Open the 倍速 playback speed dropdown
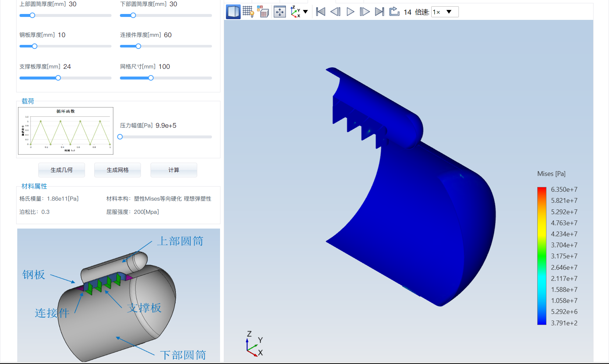This screenshot has width=609, height=364. tap(445, 12)
